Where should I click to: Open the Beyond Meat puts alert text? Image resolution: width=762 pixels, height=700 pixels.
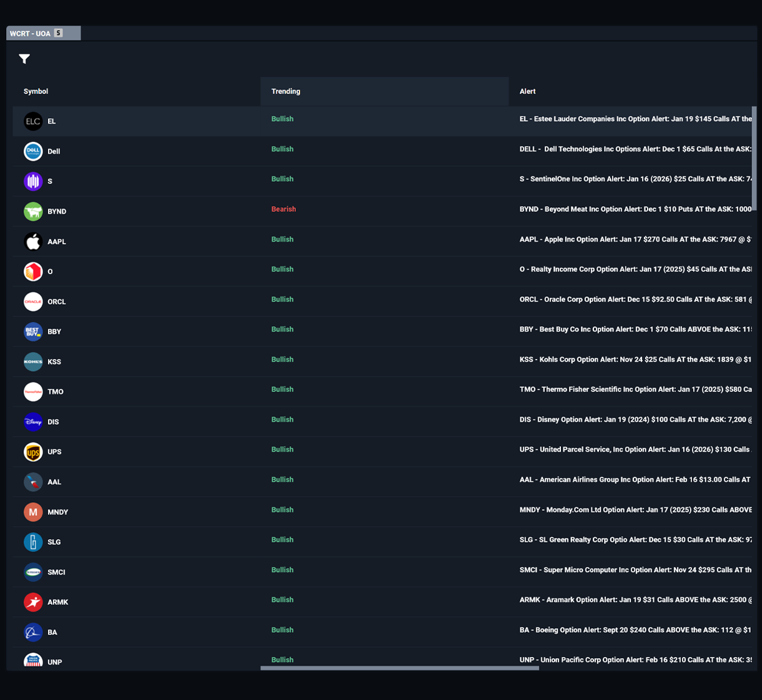click(x=635, y=210)
